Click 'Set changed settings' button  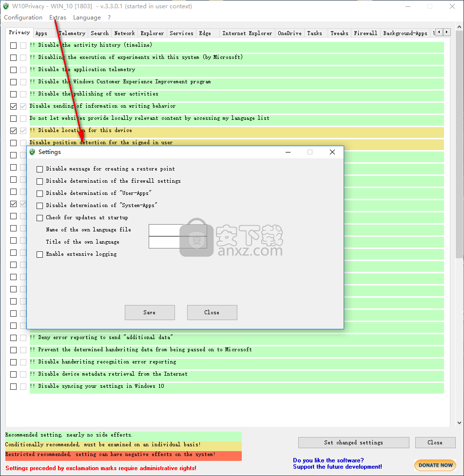pos(353,442)
